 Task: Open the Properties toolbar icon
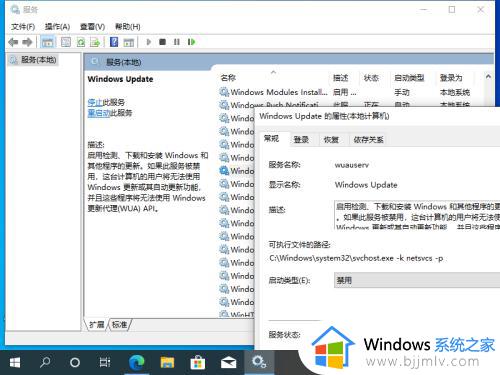[66, 42]
